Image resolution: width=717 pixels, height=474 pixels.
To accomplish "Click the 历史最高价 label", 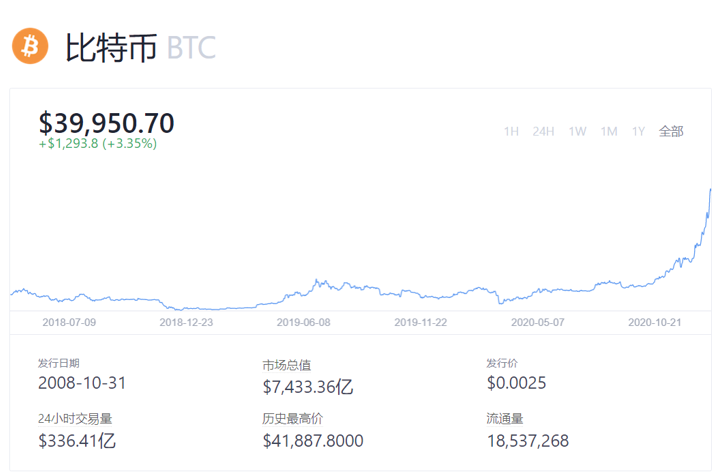I will (x=293, y=419).
